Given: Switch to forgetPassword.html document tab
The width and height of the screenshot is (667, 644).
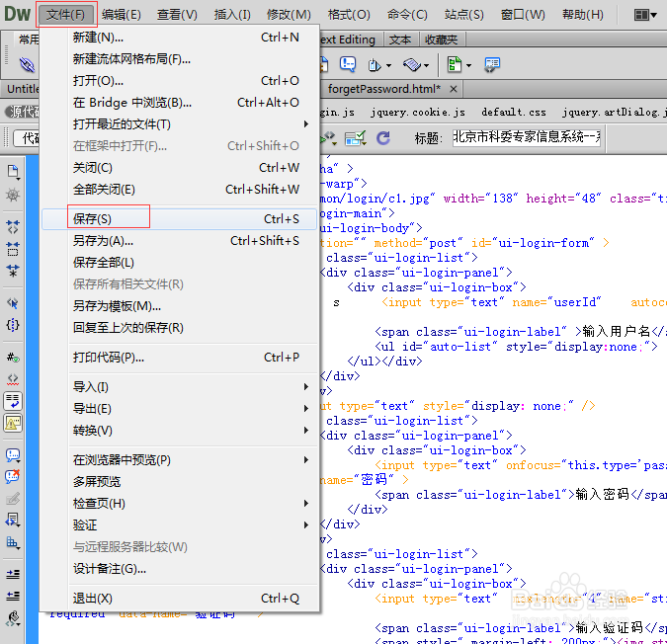Looking at the screenshot, I should pyautogui.click(x=383, y=89).
